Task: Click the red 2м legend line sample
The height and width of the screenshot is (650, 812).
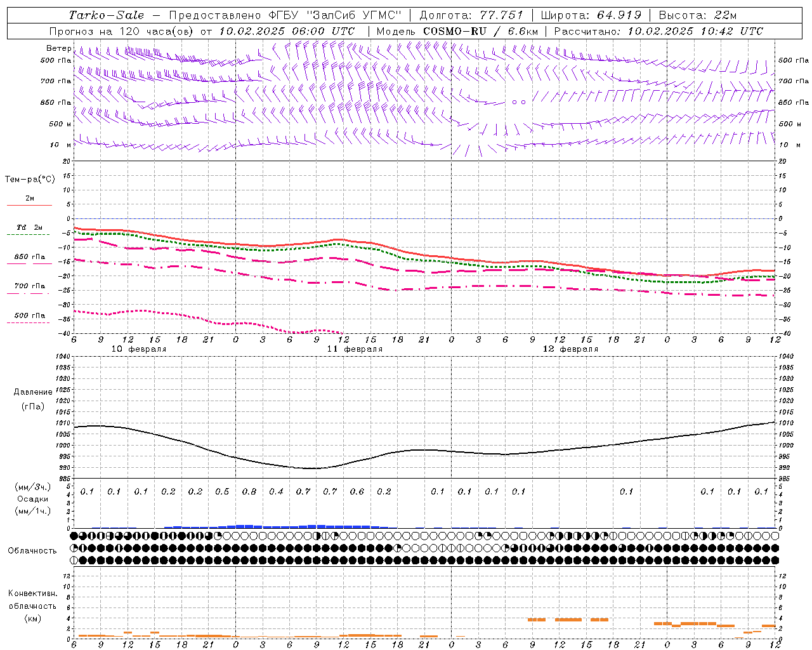Action: pyautogui.click(x=29, y=205)
